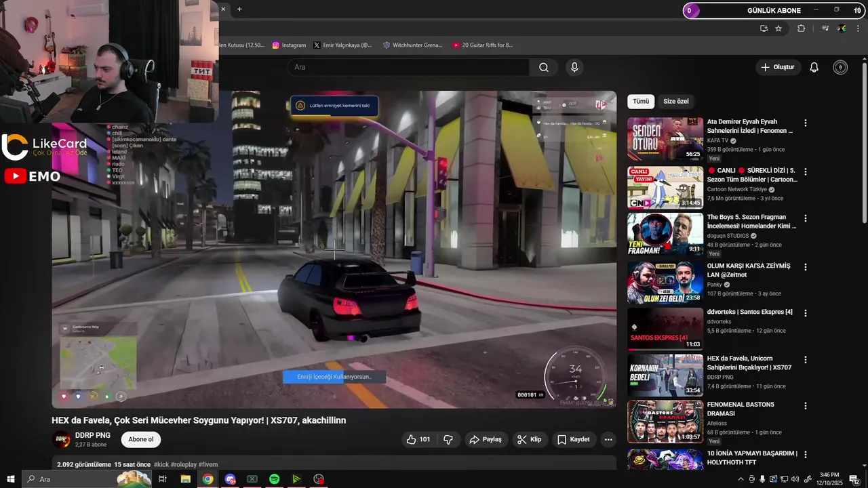This screenshot has height=488, width=868.
Task: Open the Windows Start menu
Action: (x=11, y=479)
